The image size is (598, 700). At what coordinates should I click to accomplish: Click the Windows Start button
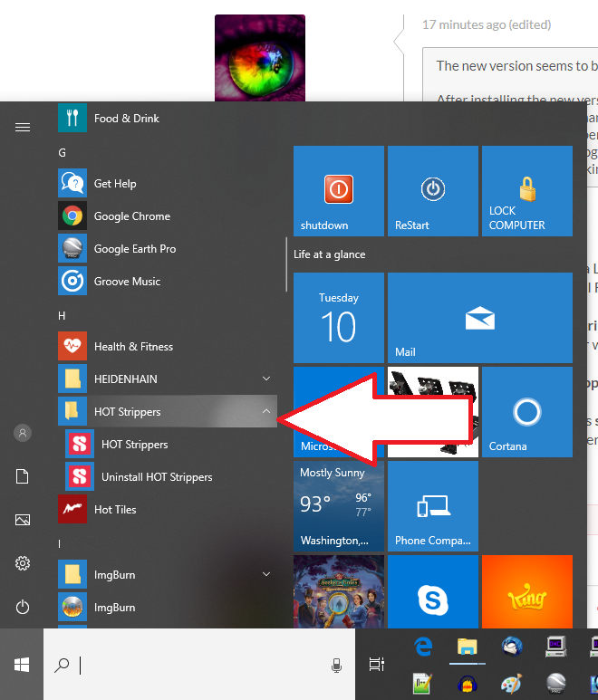pos(22,665)
